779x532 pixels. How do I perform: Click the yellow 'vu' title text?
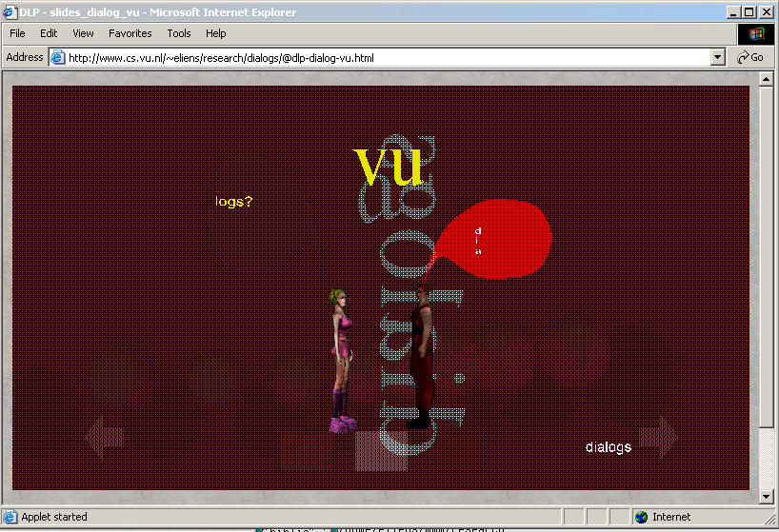(388, 166)
